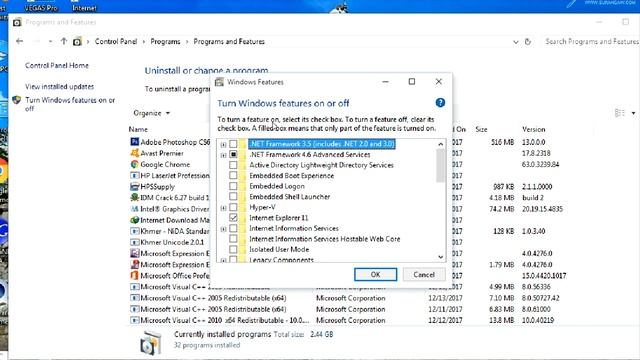Expand Internet Information Services tree node
Viewport: 640px width, 360px height.
[x=223, y=229]
